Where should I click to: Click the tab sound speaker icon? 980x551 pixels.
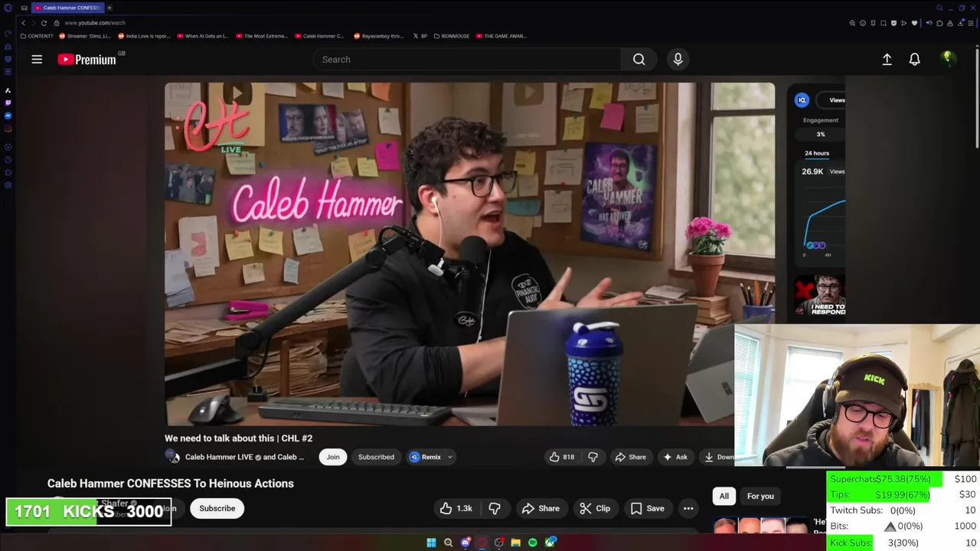click(x=929, y=23)
